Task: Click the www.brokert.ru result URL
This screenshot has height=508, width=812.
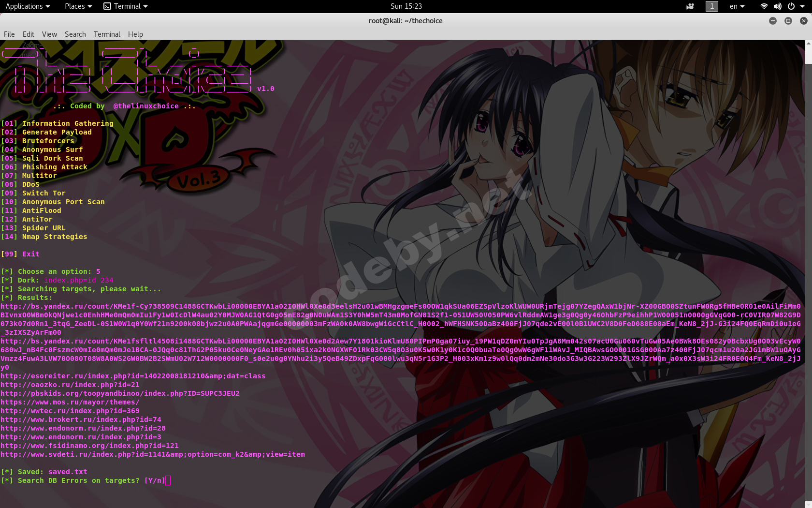Action: click(81, 419)
